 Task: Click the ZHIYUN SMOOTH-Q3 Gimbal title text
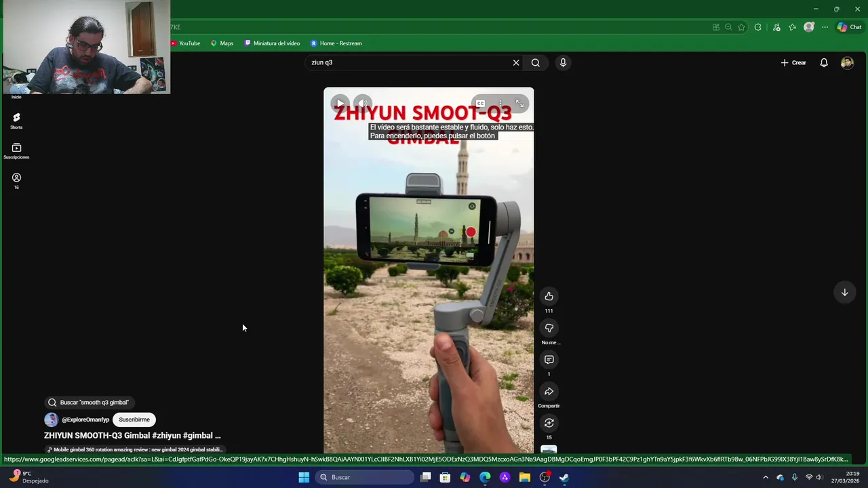132,436
